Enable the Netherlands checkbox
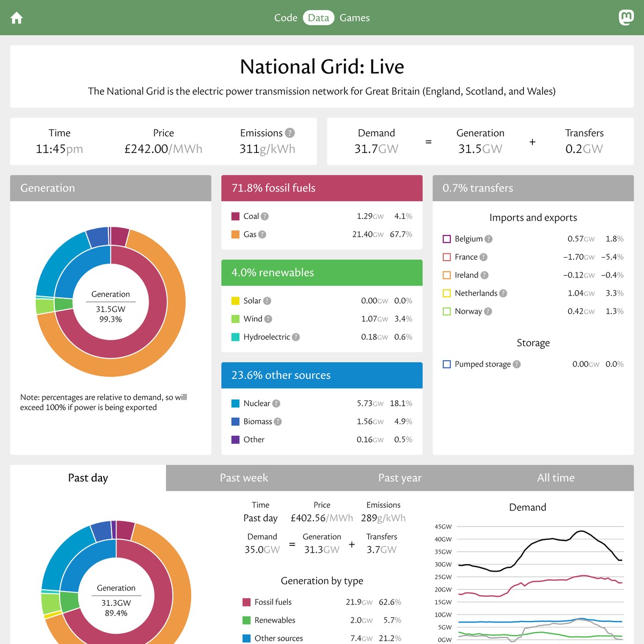Image resolution: width=644 pixels, height=644 pixels. click(x=447, y=293)
